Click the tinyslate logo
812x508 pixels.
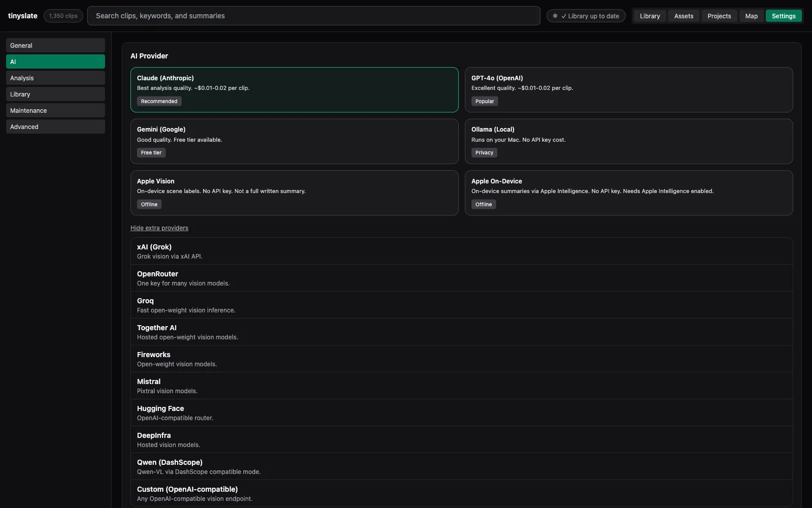(23, 16)
